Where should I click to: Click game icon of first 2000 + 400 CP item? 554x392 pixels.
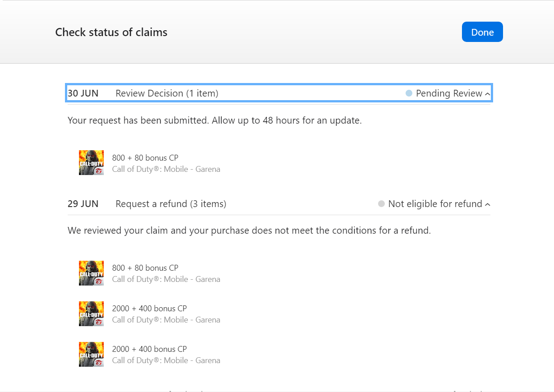(91, 314)
